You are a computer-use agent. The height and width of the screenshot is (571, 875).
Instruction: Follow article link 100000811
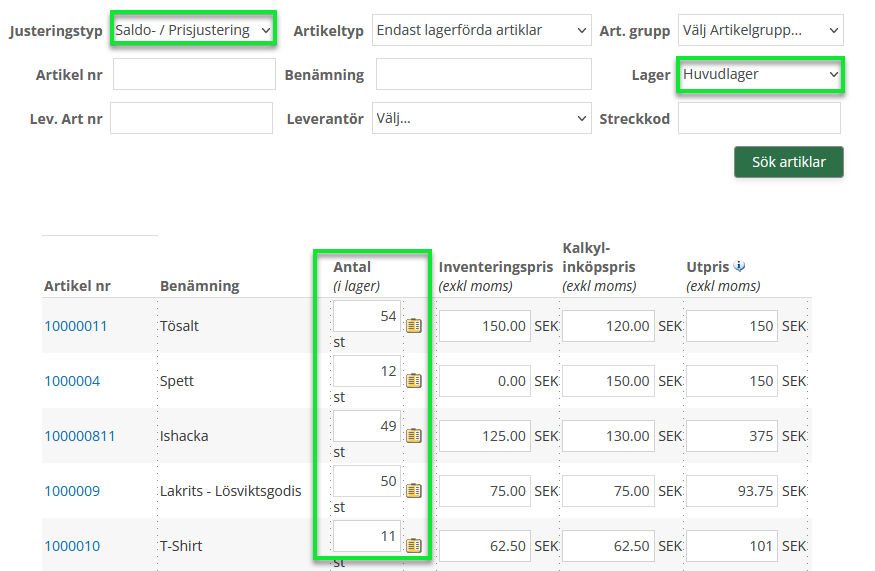pyautogui.click(x=78, y=436)
